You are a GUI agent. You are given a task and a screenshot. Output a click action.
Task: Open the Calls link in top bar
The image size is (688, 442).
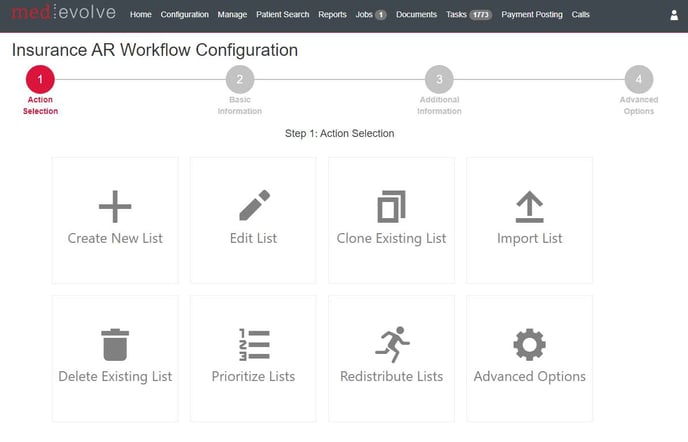(580, 15)
